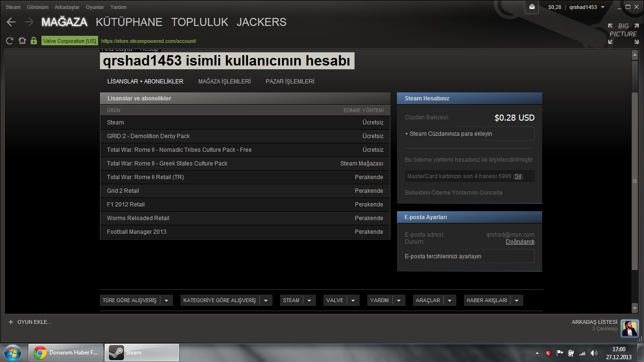Open the inbox envelope icon
644x362 pixels.
532,7
